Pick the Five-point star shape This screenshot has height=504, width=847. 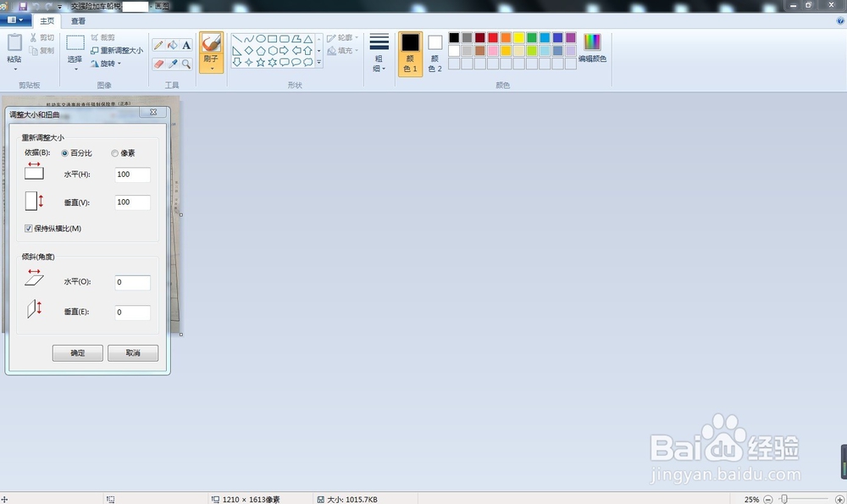point(260,63)
